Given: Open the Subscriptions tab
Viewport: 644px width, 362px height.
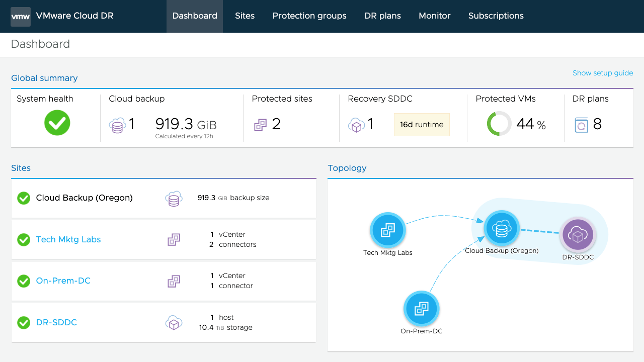Looking at the screenshot, I should click(496, 16).
